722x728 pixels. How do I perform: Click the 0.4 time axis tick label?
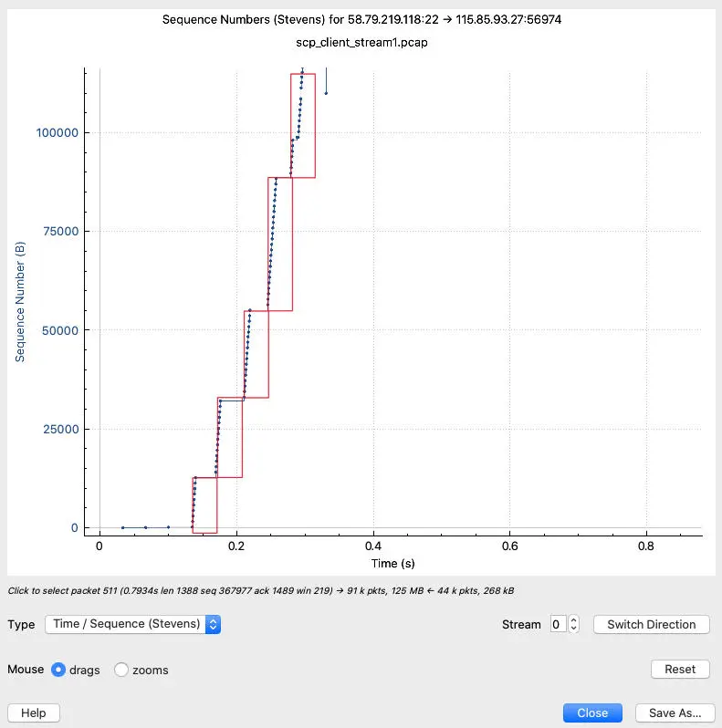tap(373, 546)
